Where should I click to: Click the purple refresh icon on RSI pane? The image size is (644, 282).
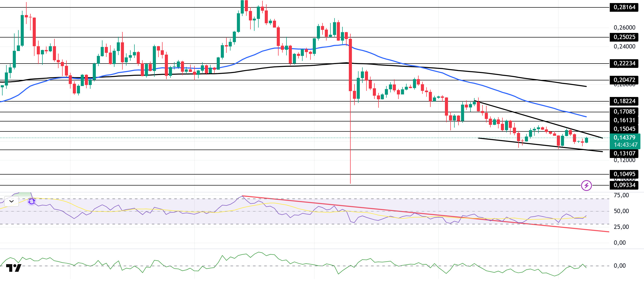pos(31,201)
